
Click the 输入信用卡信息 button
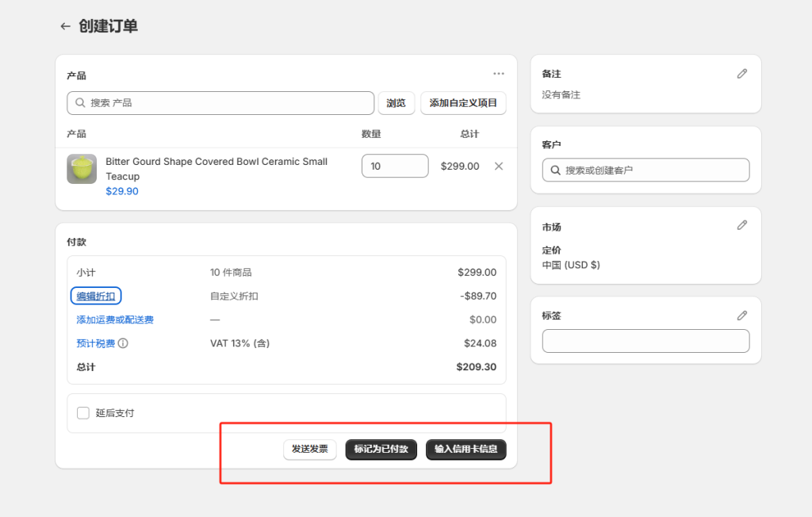[465, 449]
